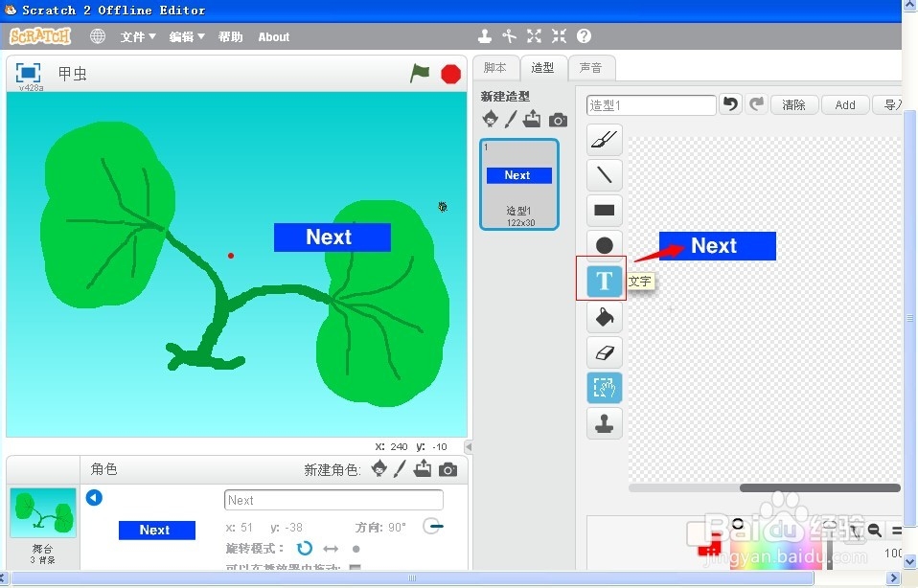Screen dimensions: 918x588
Task: Adjust the sprite direction dial
Action: [x=432, y=526]
